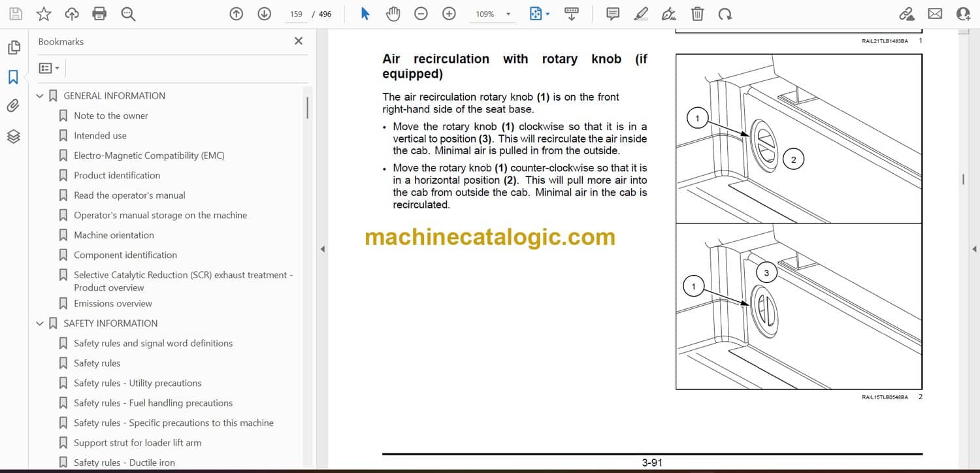Open the Product identification bookmark
The width and height of the screenshot is (980, 473).
tap(117, 175)
